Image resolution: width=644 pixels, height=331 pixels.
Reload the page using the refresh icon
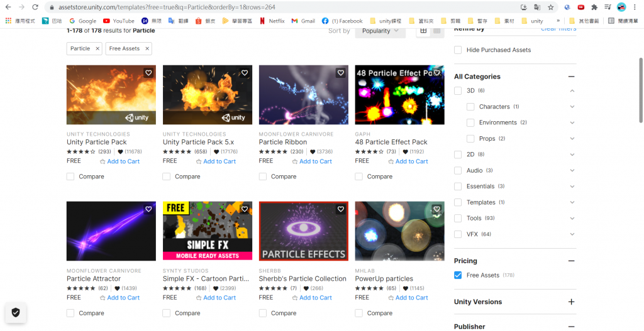click(x=35, y=7)
